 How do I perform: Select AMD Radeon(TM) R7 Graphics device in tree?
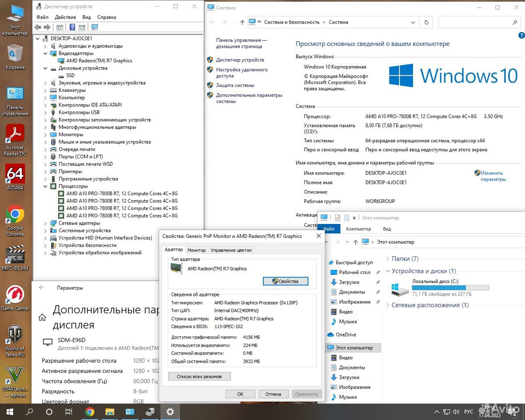[99, 61]
